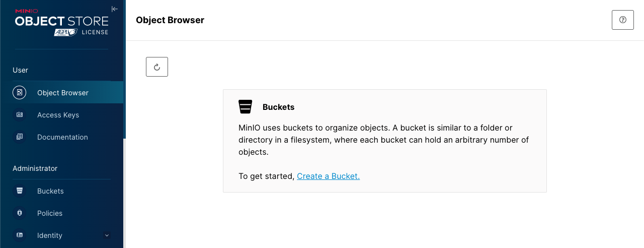Viewport: 644px width, 248px height.
Task: Click the refresh button
Action: (157, 67)
